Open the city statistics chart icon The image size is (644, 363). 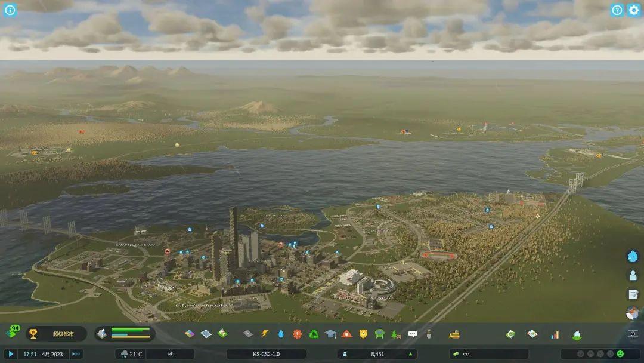pyautogui.click(x=555, y=334)
